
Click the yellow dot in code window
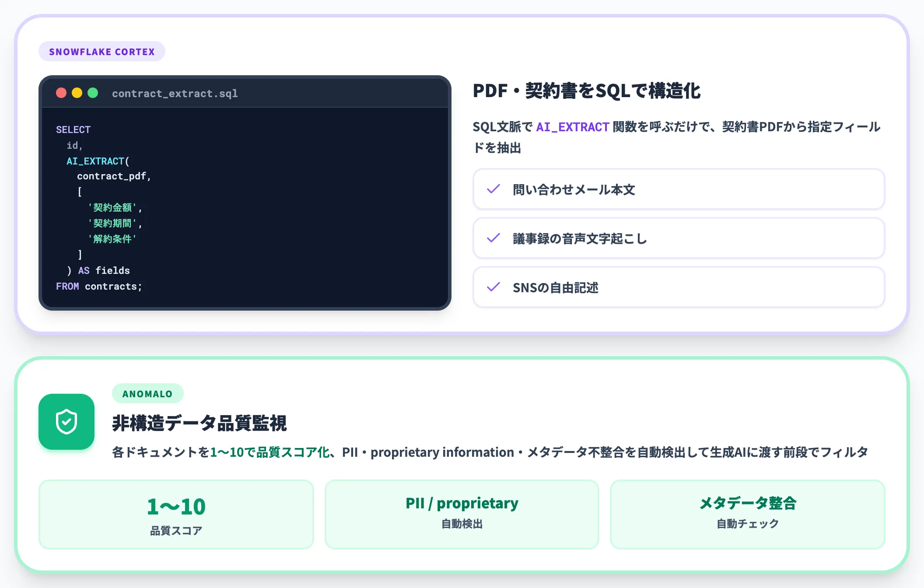pyautogui.click(x=77, y=93)
